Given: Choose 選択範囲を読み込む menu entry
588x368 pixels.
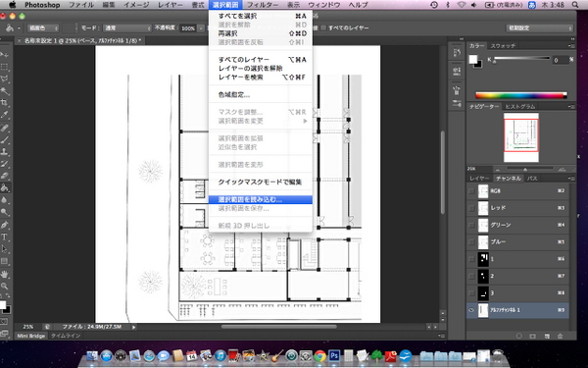Looking at the screenshot, I should (x=261, y=200).
